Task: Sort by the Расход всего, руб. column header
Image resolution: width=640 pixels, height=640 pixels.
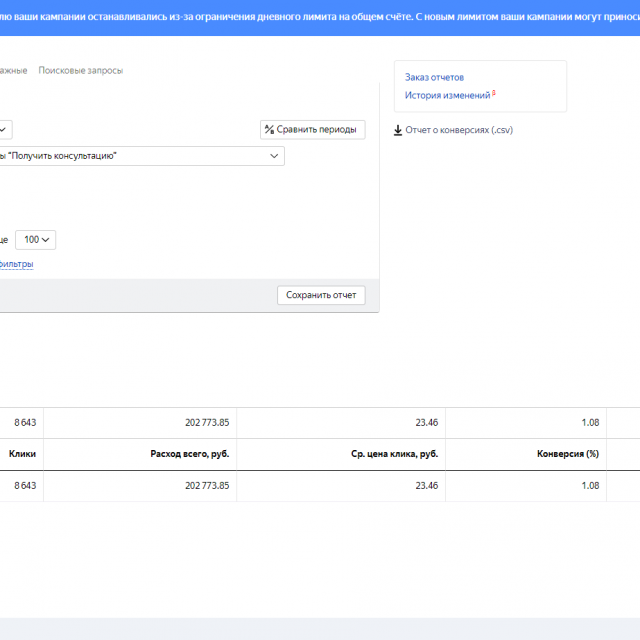Action: pyautogui.click(x=189, y=454)
